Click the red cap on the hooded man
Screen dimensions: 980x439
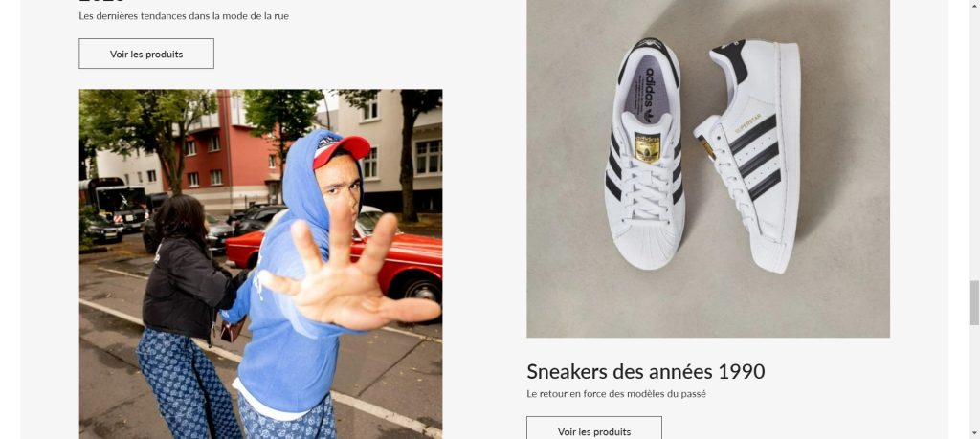(341, 150)
